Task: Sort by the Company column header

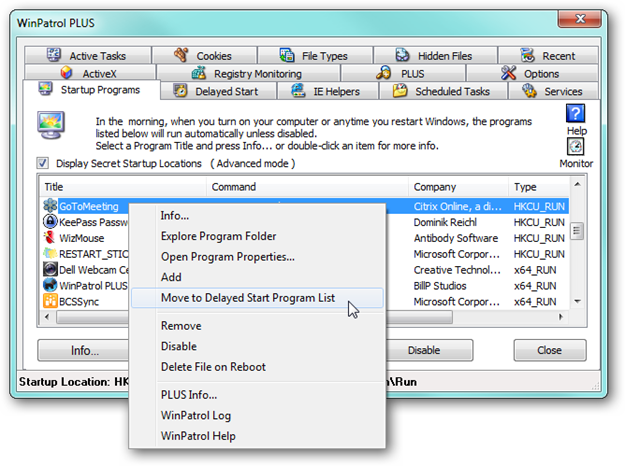Action: 458,187
